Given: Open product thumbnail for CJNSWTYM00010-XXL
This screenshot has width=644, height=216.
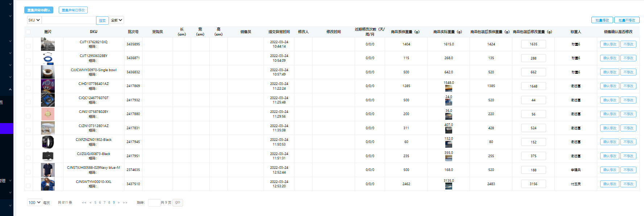Looking at the screenshot, I should 48,184.
